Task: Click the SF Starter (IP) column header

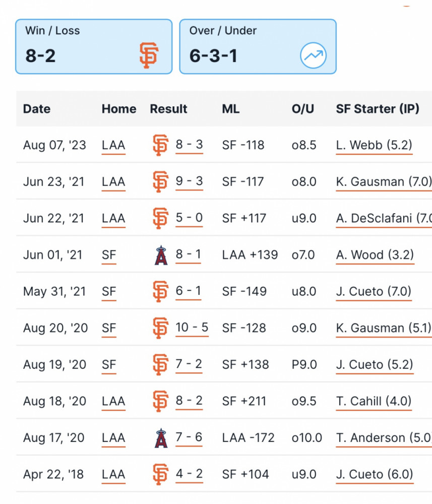Action: tap(378, 109)
